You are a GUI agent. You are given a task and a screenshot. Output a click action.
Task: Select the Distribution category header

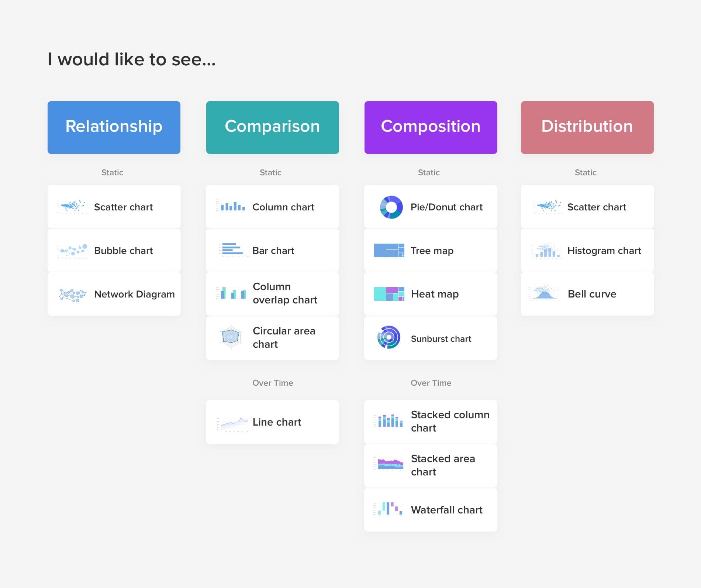tap(587, 127)
